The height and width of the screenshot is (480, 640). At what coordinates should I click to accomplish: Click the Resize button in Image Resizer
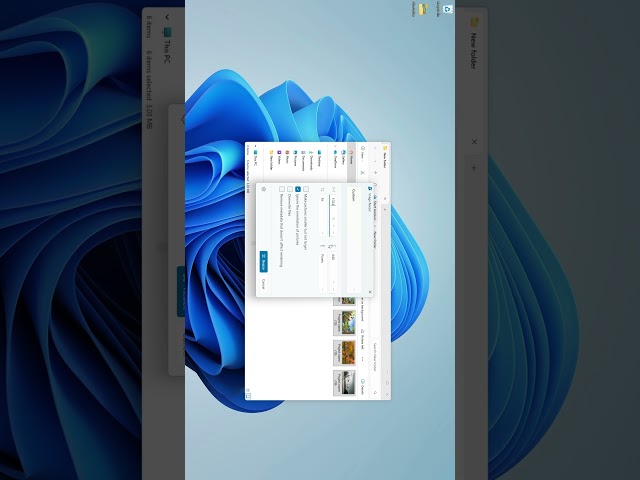(264, 261)
